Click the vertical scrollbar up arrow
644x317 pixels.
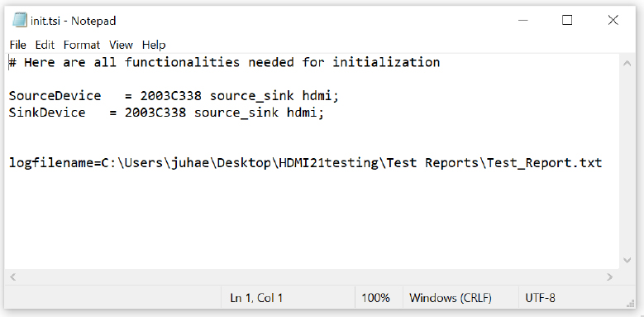click(x=627, y=64)
